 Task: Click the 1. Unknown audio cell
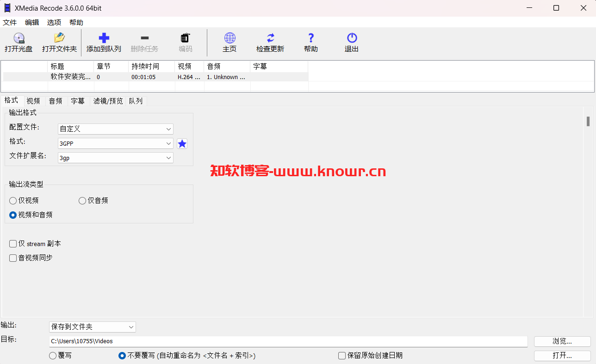[x=226, y=77]
